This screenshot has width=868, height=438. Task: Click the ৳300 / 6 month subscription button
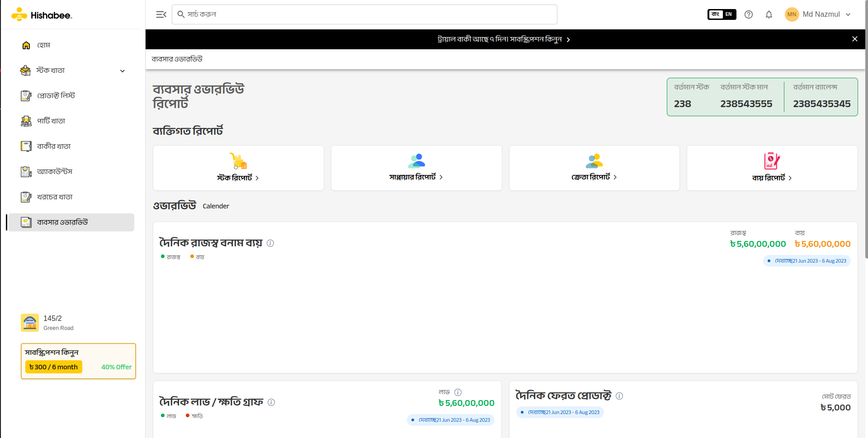(x=53, y=367)
